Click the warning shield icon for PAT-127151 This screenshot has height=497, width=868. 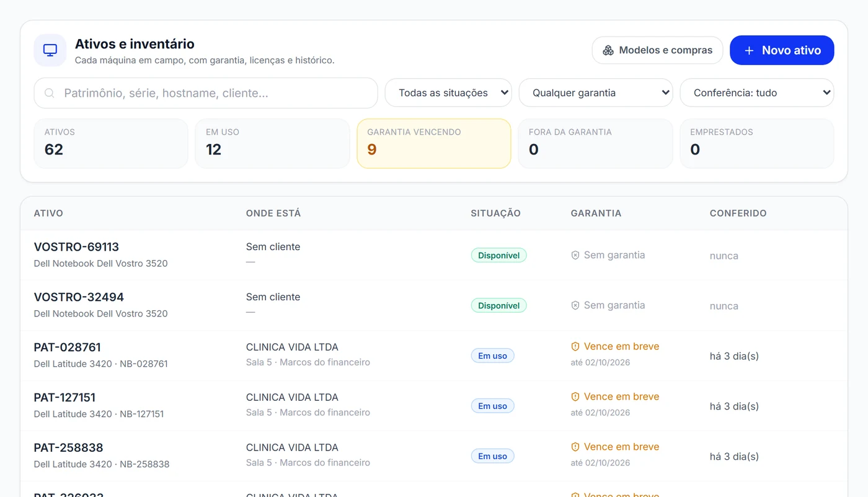click(575, 396)
